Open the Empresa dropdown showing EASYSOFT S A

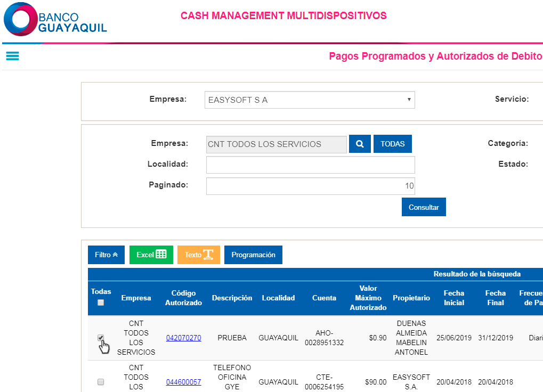tap(310, 100)
